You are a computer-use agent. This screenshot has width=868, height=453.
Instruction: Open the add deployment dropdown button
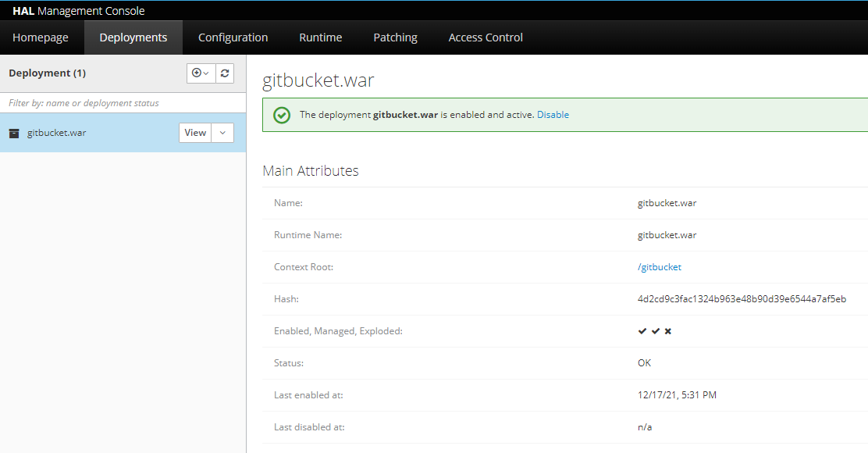click(201, 73)
